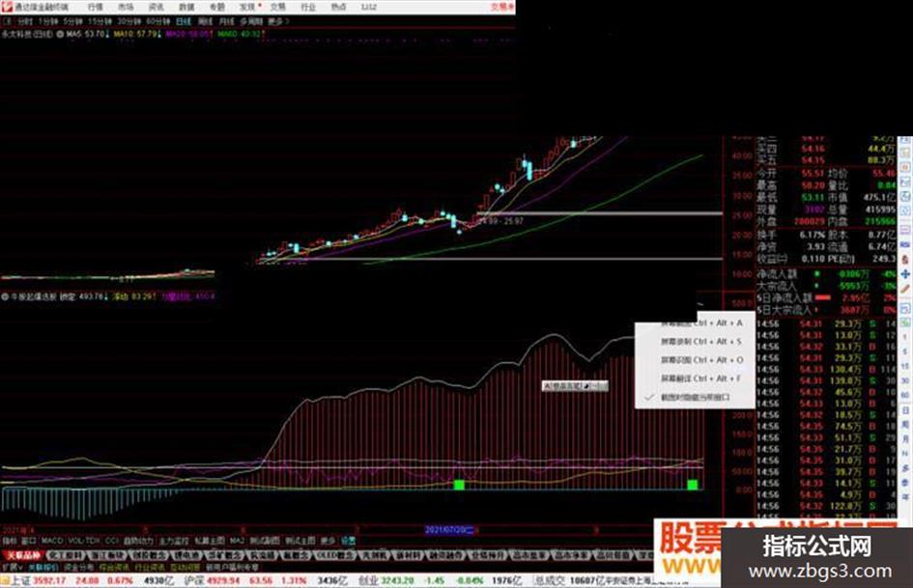Click the round icon beside sub-indicator name
This screenshot has width=913, height=588.
click(5, 297)
